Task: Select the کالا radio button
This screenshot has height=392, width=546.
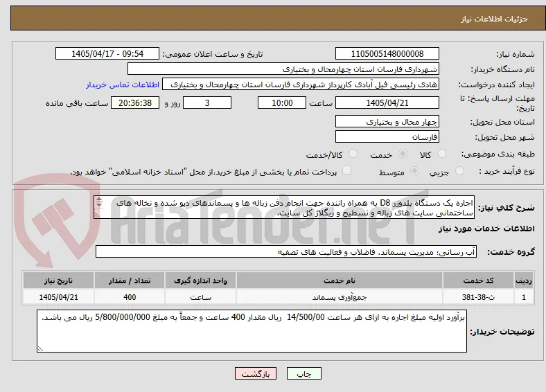Action: tap(441, 154)
